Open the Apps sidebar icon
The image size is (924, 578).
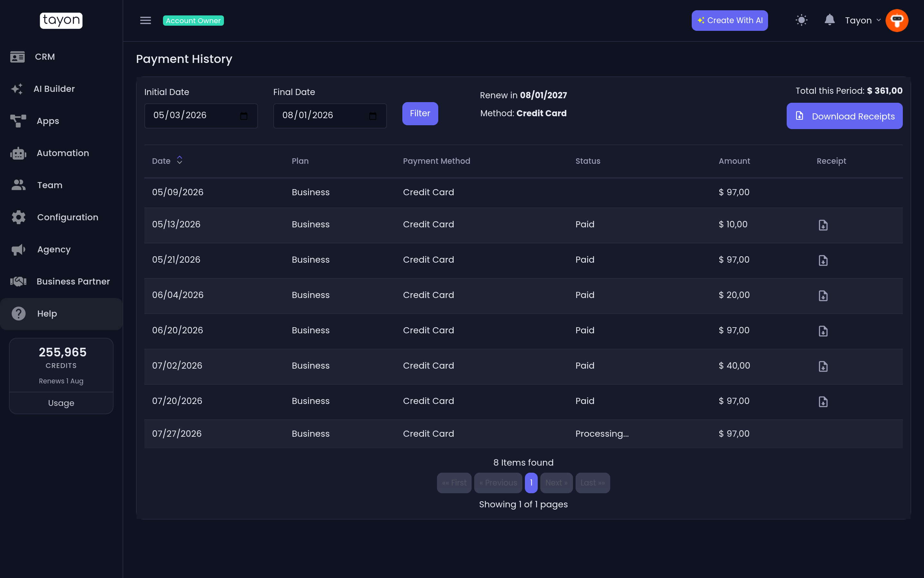coord(18,121)
